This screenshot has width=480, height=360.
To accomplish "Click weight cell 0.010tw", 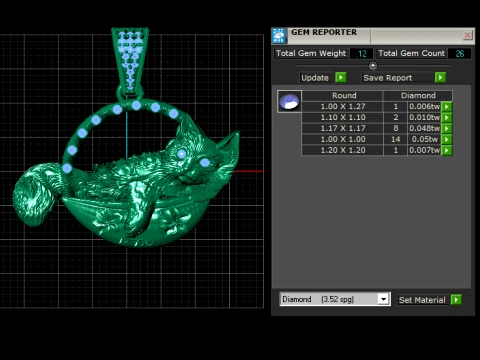I will coord(424,118).
